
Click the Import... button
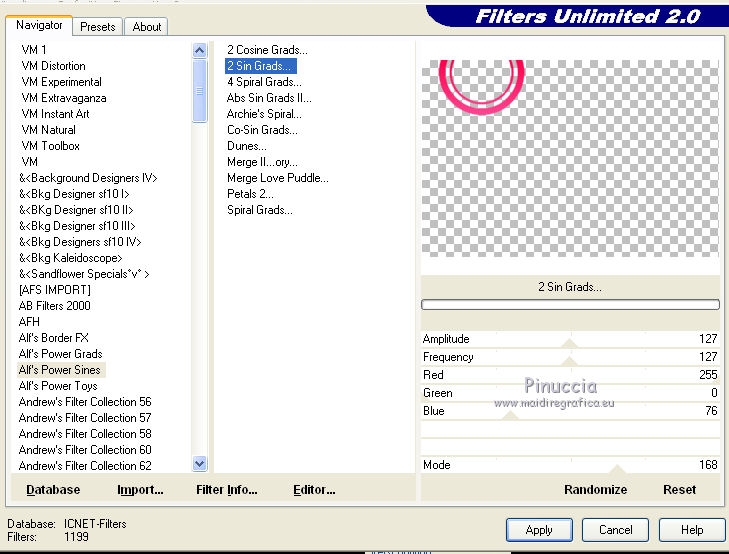tap(140, 490)
